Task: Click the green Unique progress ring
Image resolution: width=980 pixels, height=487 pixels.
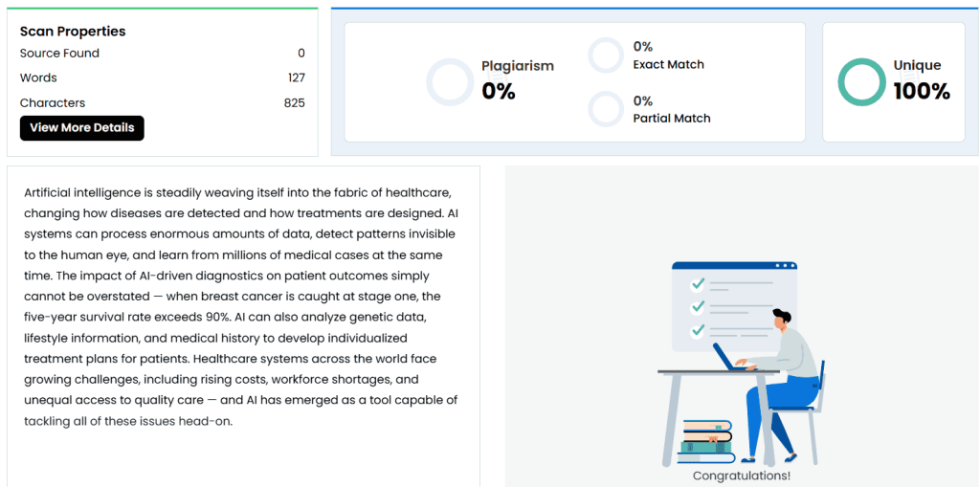Action: (x=861, y=82)
